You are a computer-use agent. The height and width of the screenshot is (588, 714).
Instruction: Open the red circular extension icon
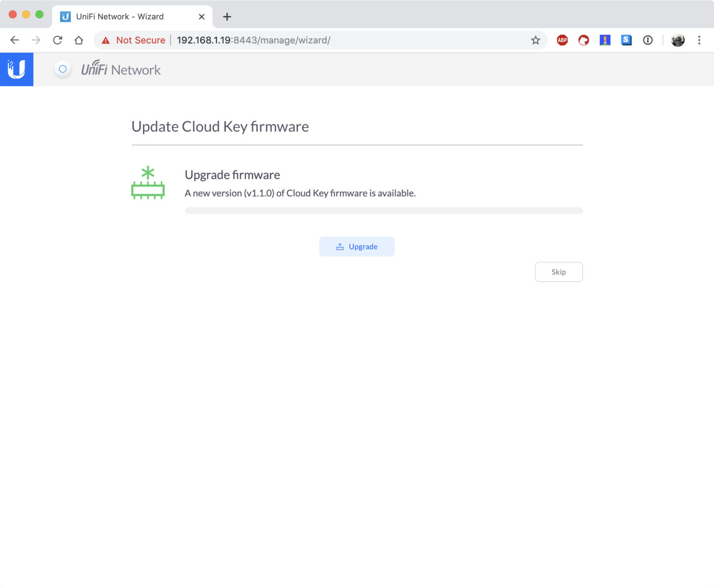[x=584, y=40]
